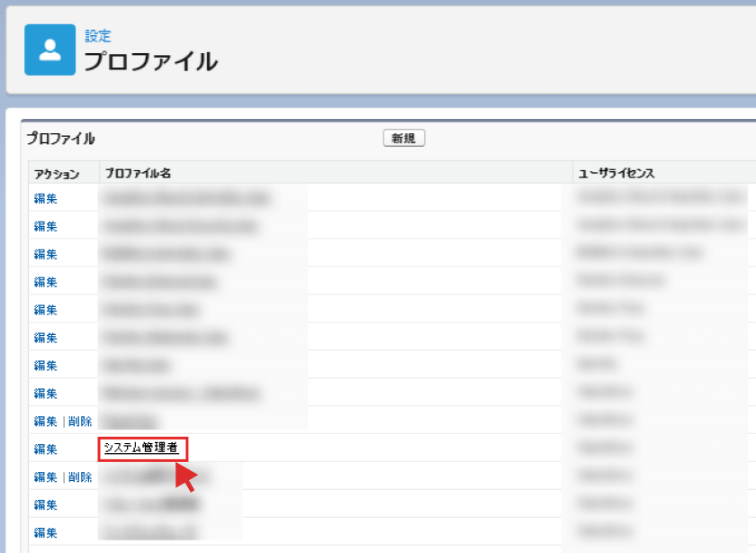This screenshot has width=756, height=553.
Task: Click 編集 in the システム管理者 row
Action: 45,449
